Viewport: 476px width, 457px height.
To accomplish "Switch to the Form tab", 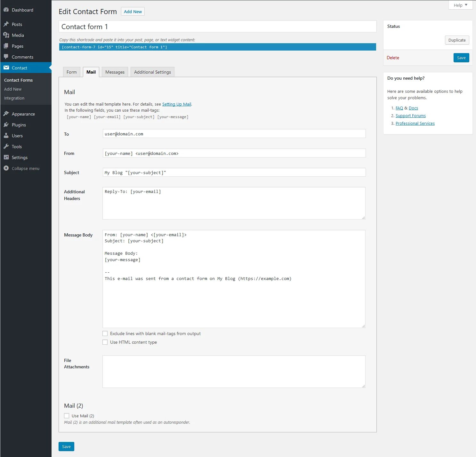I will pyautogui.click(x=72, y=72).
